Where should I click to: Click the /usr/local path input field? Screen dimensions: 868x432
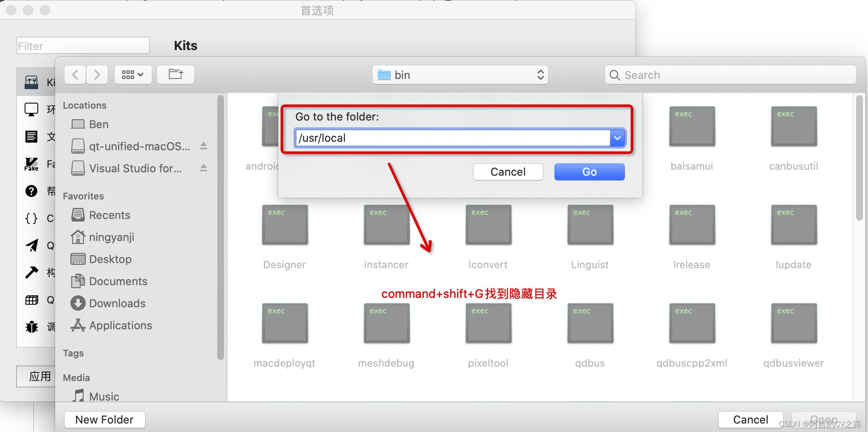coord(453,138)
